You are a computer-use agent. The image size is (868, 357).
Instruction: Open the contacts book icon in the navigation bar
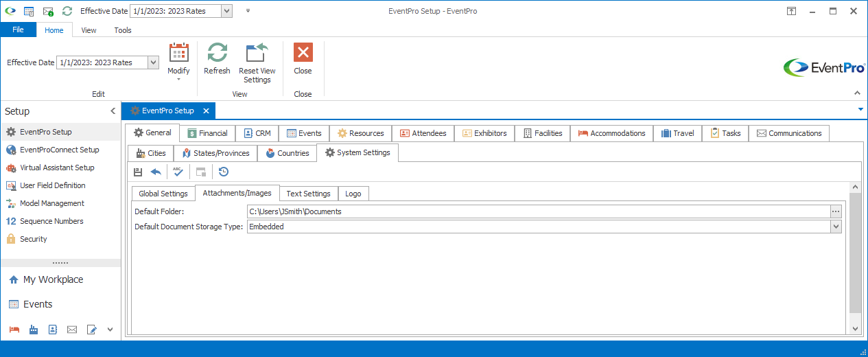pyautogui.click(x=53, y=330)
